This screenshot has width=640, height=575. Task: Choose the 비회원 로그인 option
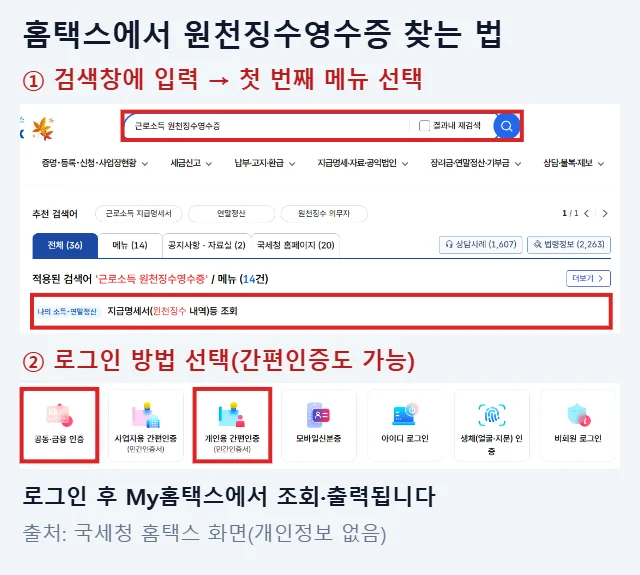578,425
